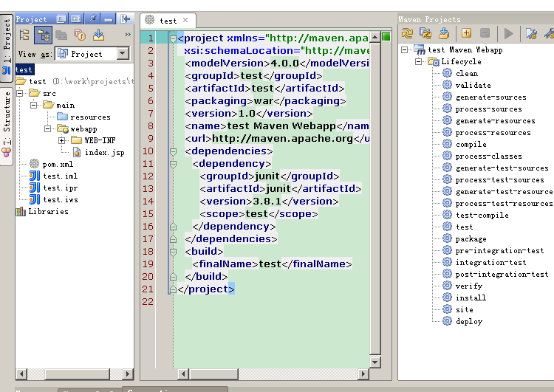Screen dimensions: 554x392
Task: Select the install lifecycle phase
Action: [464, 298]
